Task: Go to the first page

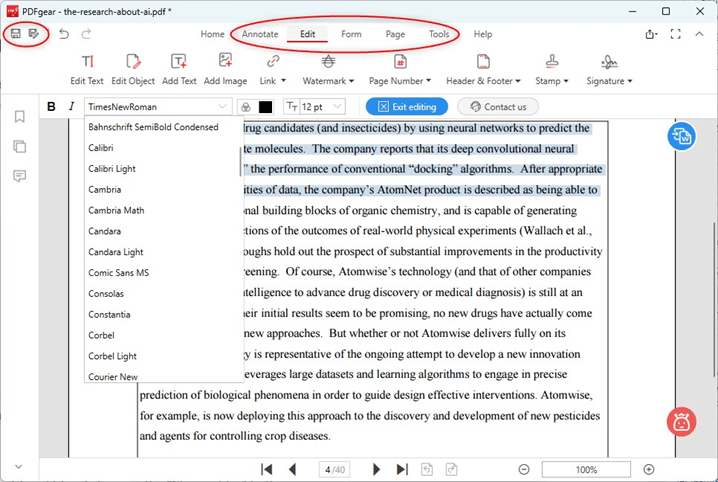Action: 267,469
